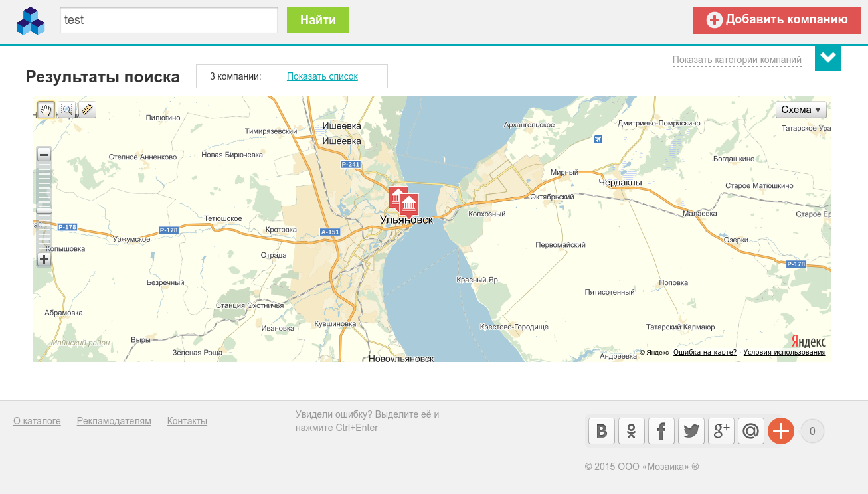Screen dimensions: 868x494
Task: Open Показать список link
Action: (x=322, y=76)
